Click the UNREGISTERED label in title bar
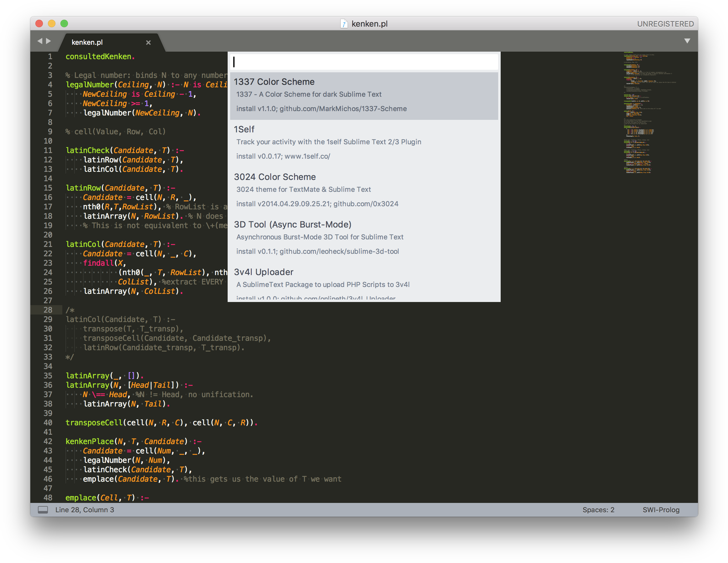Image resolution: width=728 pixels, height=563 pixels. click(665, 24)
